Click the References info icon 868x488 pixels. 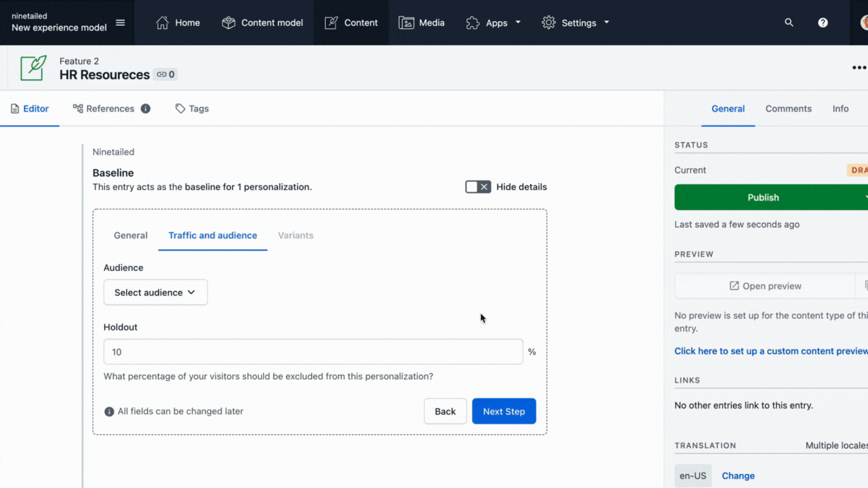(x=145, y=108)
